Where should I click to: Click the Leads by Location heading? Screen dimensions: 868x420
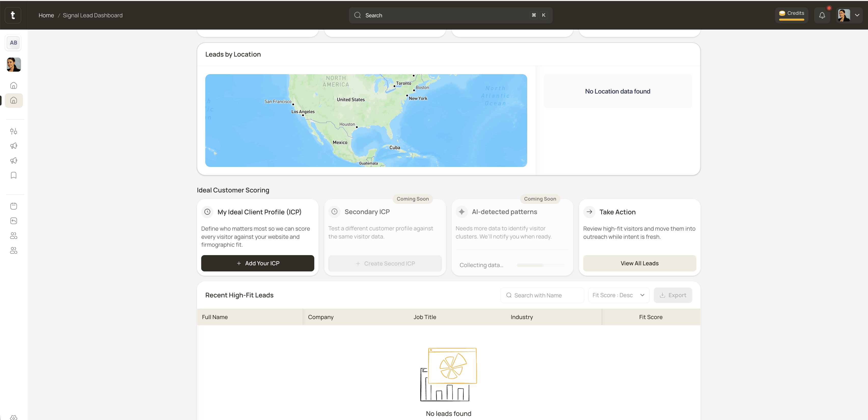(233, 54)
